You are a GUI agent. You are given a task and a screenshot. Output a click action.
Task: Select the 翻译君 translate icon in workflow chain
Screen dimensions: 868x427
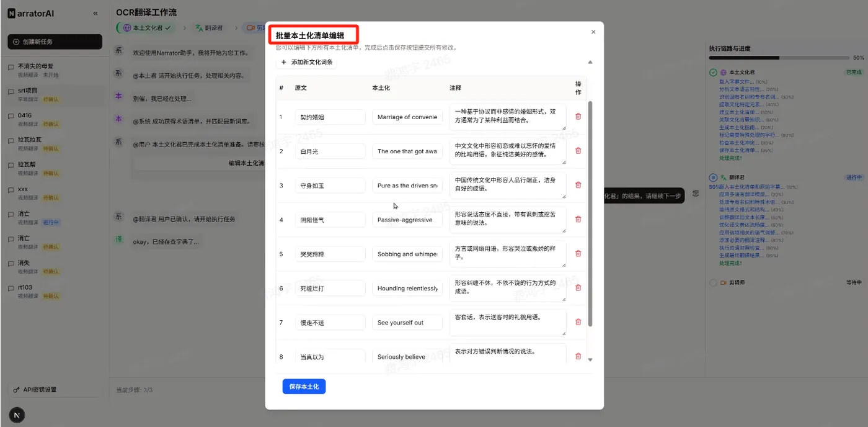pos(198,27)
